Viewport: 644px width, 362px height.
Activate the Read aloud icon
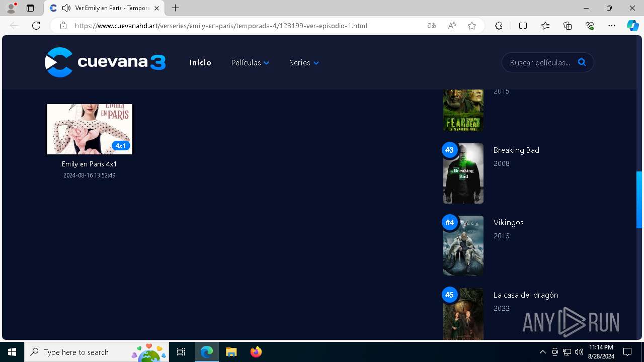452,26
